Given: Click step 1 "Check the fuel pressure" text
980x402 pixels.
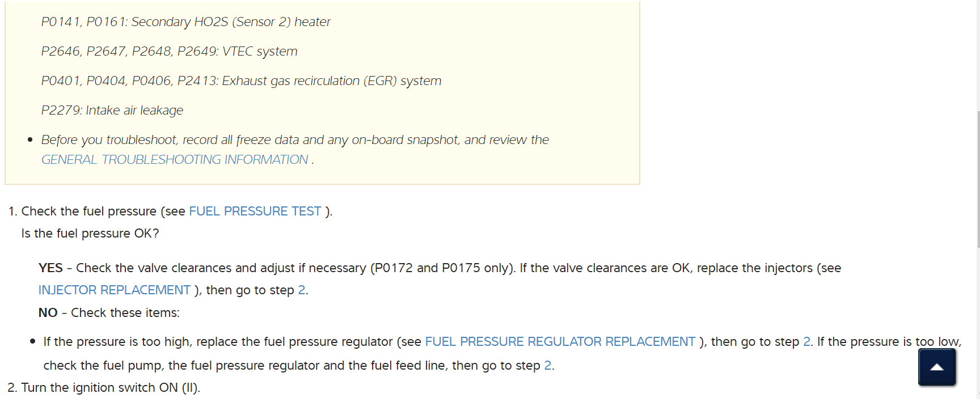Looking at the screenshot, I should pyautogui.click(x=88, y=211).
